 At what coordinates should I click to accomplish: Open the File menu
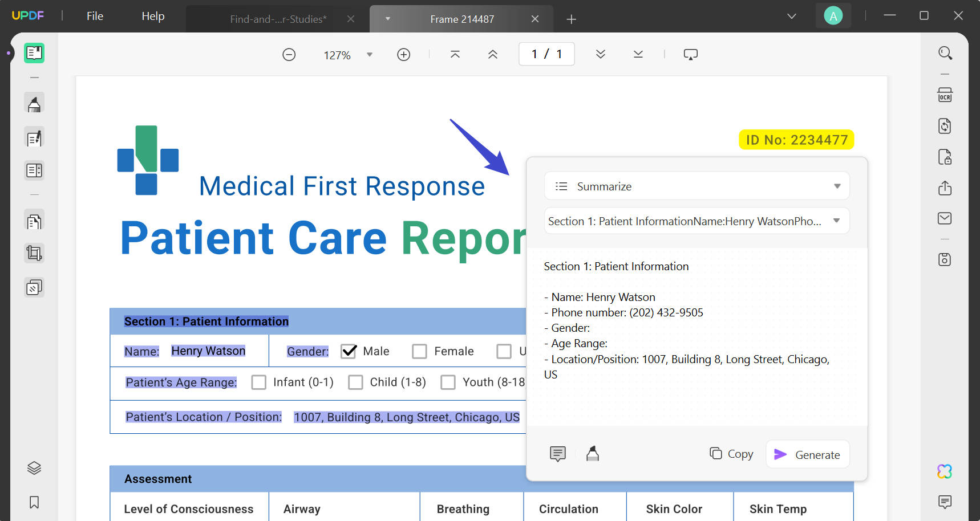point(94,16)
